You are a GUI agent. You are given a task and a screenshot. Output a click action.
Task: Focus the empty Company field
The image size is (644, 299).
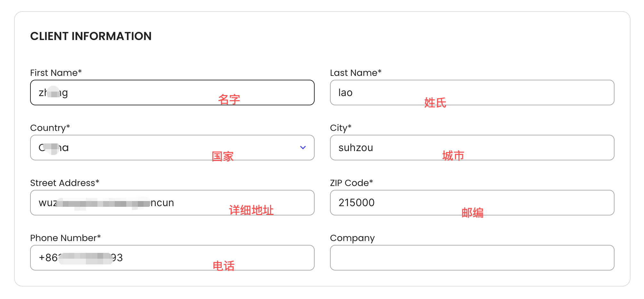tap(472, 258)
